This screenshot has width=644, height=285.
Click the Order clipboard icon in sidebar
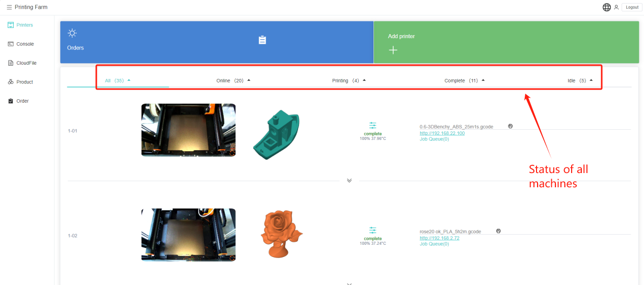click(11, 101)
